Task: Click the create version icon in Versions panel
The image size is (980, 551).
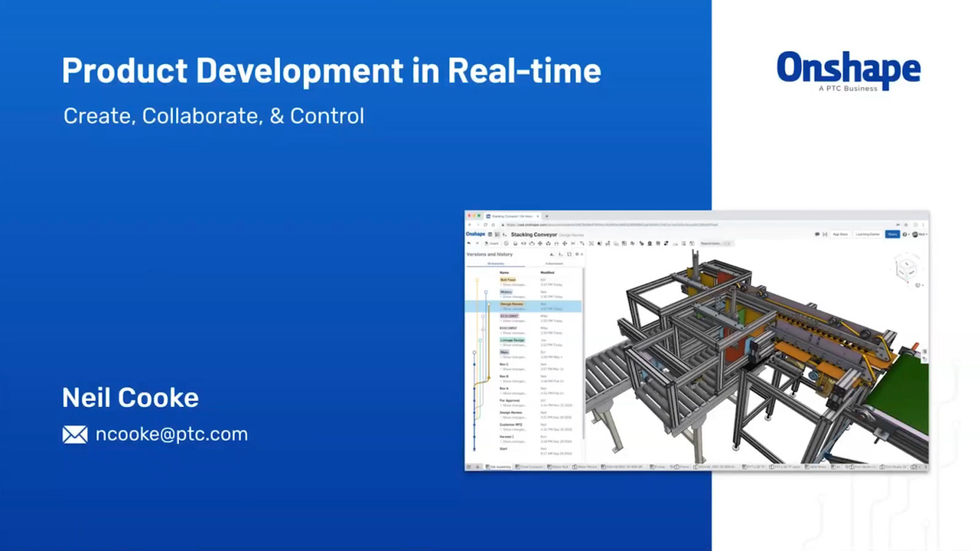Action: [x=552, y=254]
